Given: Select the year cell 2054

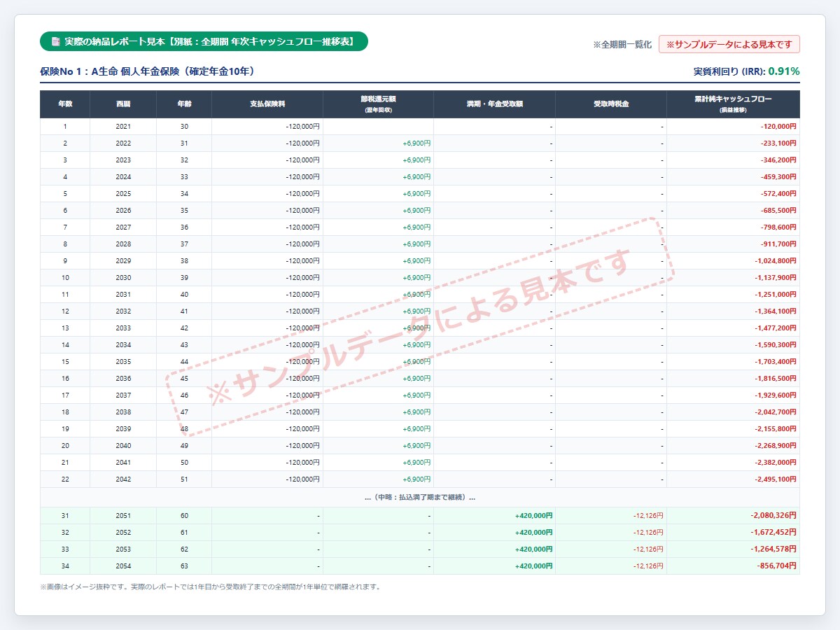Looking at the screenshot, I should (123, 566).
